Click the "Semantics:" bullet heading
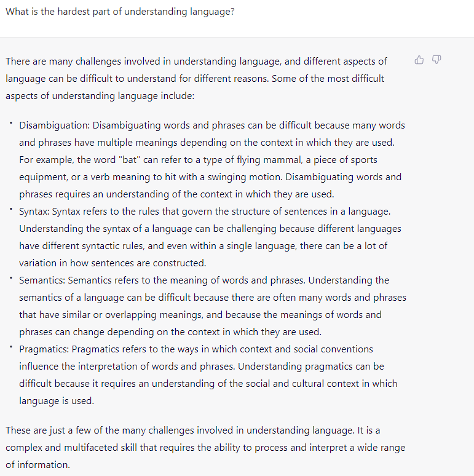The width and height of the screenshot is (474, 476). point(42,280)
